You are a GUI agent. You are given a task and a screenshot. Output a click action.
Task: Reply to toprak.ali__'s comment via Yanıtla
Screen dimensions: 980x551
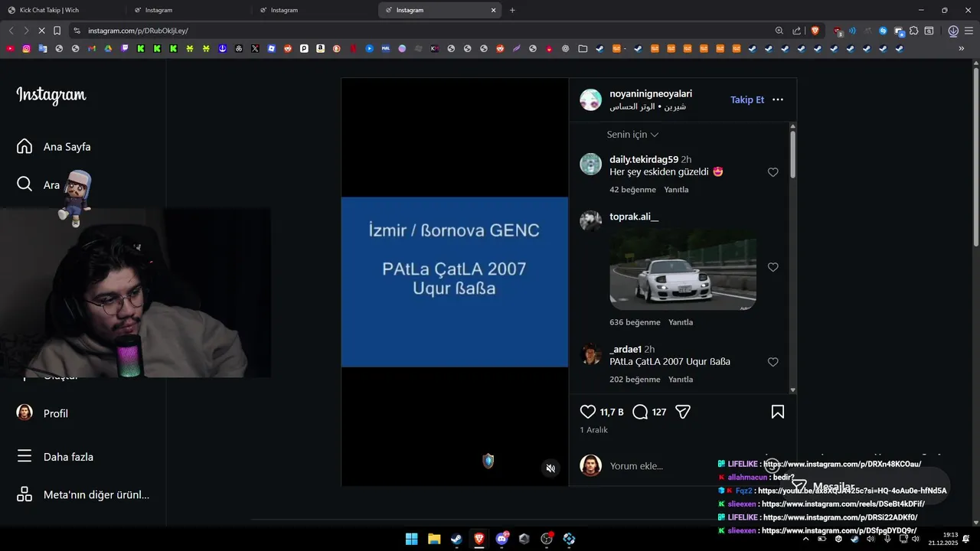[681, 322]
